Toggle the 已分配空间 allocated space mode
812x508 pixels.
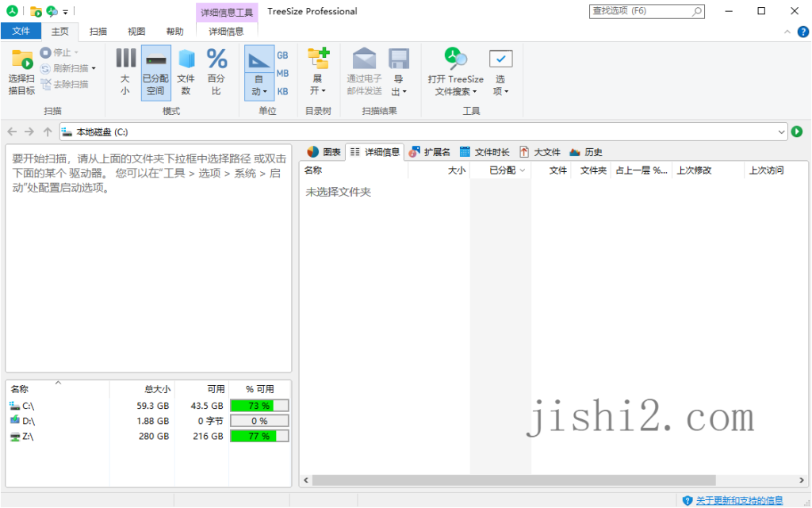pyautogui.click(x=155, y=72)
